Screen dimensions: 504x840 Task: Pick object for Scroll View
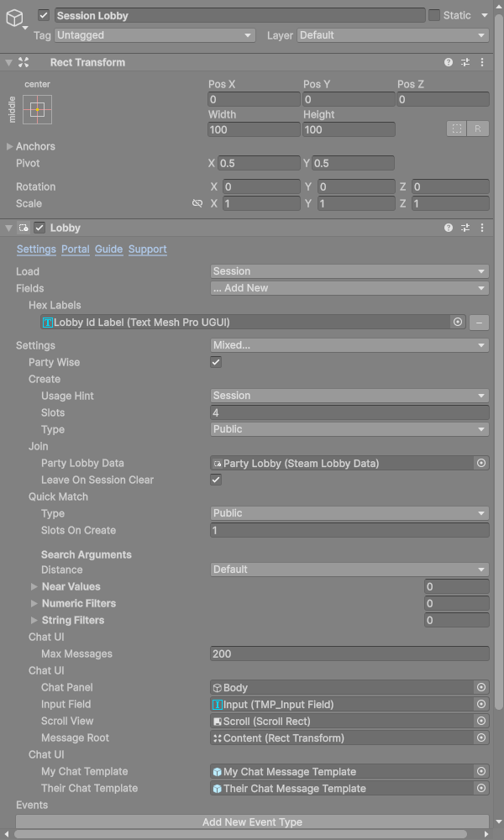(481, 721)
